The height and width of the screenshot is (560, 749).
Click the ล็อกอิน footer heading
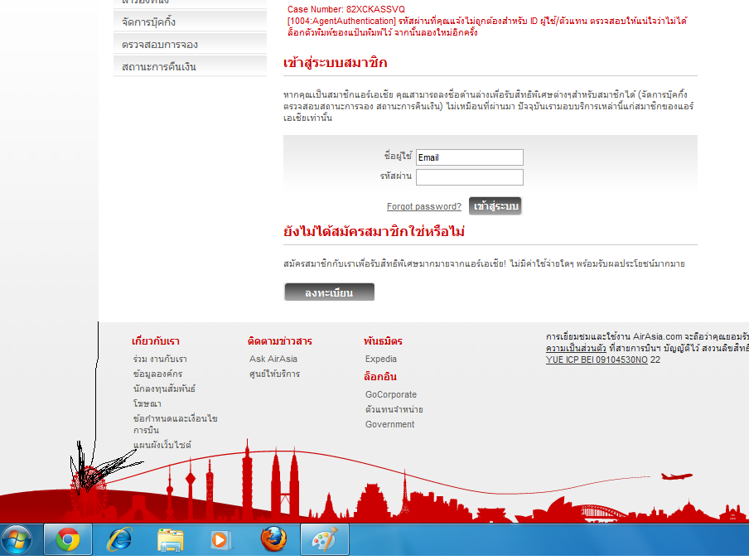380,377
